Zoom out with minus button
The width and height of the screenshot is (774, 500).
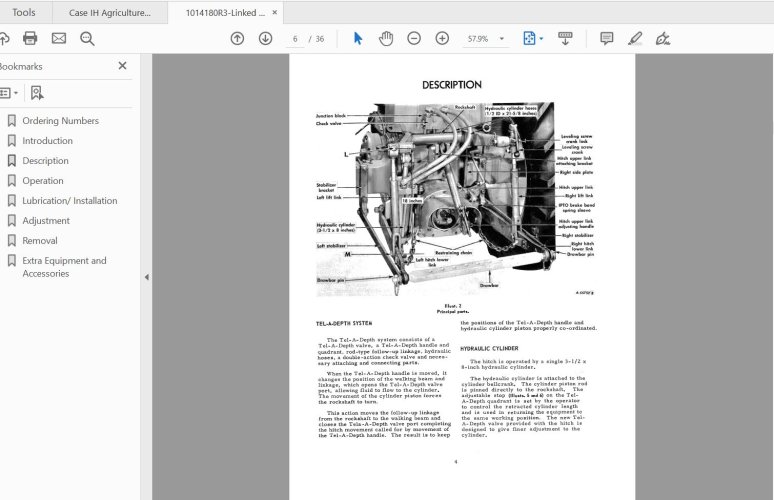pyautogui.click(x=414, y=38)
